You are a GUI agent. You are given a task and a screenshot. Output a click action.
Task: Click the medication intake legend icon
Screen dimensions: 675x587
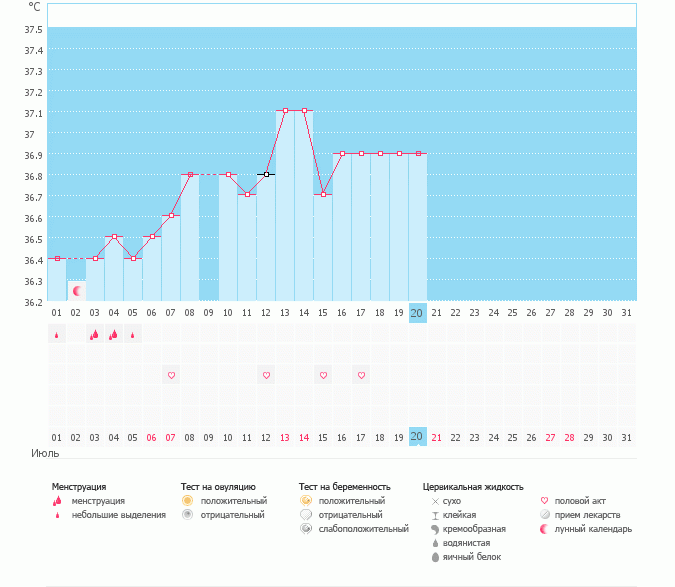click(545, 514)
